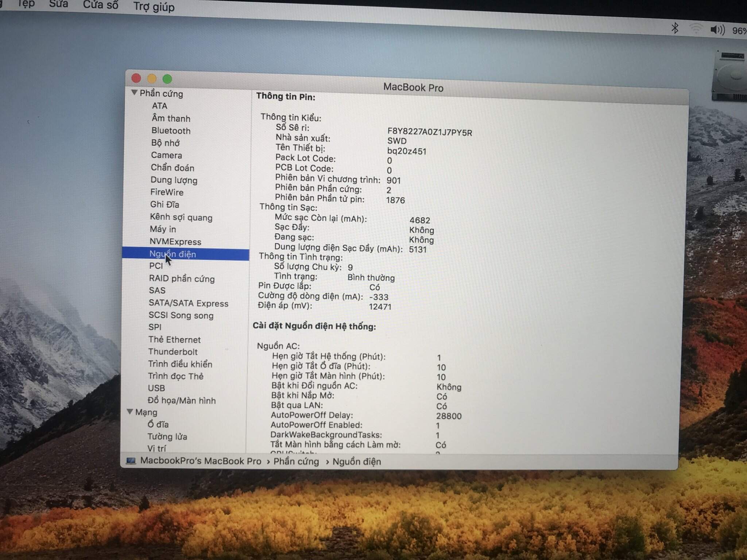Viewport: 747px width, 560px height.
Task: Click the volume speaker icon
Action: [x=717, y=30]
